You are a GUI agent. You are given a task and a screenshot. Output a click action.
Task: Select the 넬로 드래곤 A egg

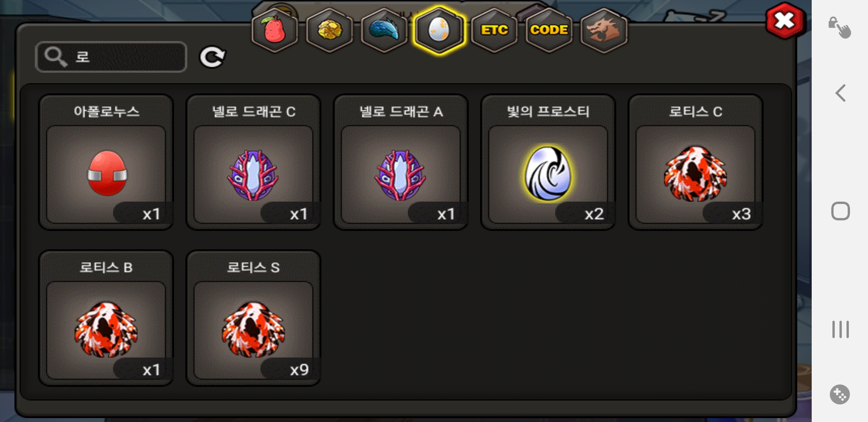[401, 162]
